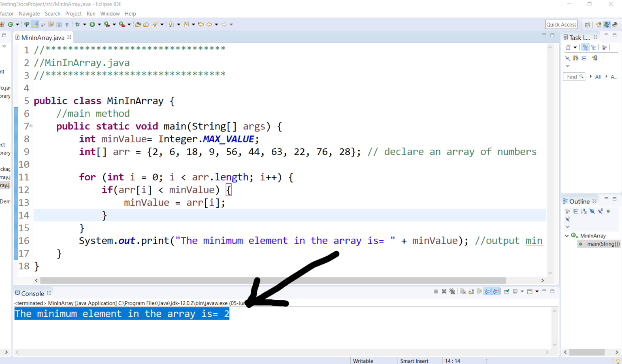The image size is (622, 364).
Task: Open Task List view menu triangle
Action: click(568, 66)
